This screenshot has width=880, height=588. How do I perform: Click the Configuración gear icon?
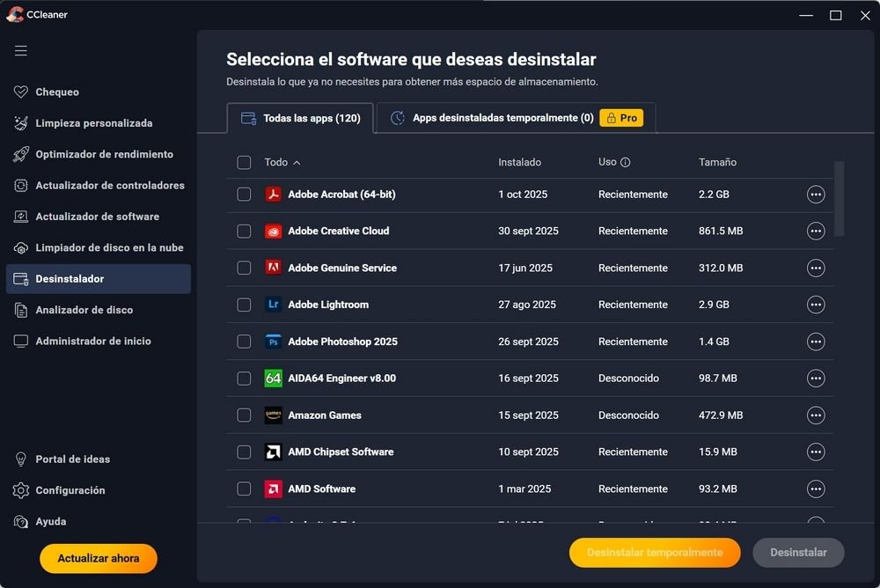point(21,490)
